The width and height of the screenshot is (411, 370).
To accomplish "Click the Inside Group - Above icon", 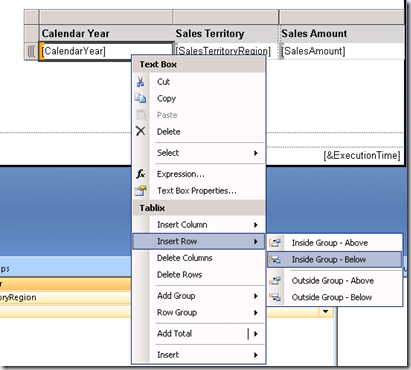I will 275,243.
